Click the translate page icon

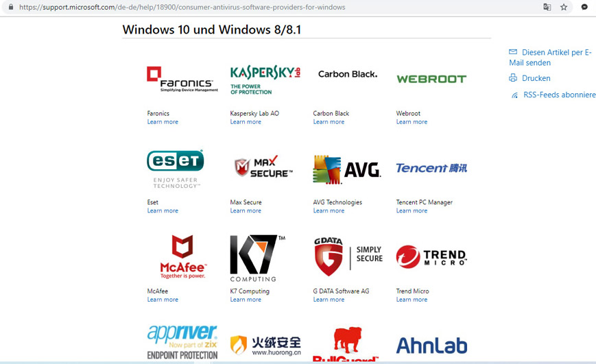tap(547, 7)
